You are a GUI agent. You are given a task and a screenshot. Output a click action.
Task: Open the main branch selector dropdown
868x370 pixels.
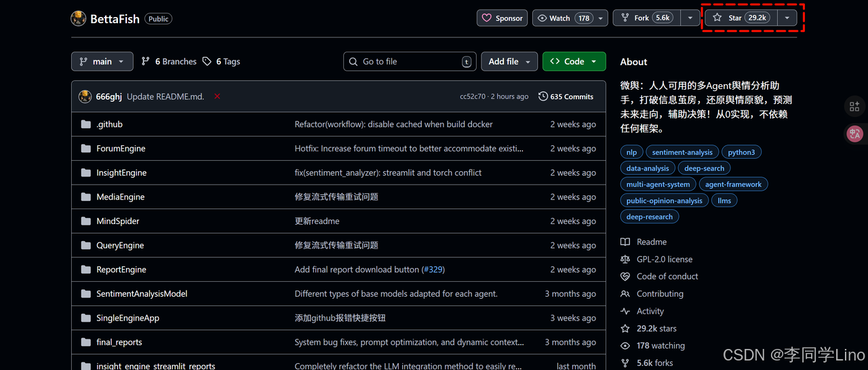click(x=102, y=61)
